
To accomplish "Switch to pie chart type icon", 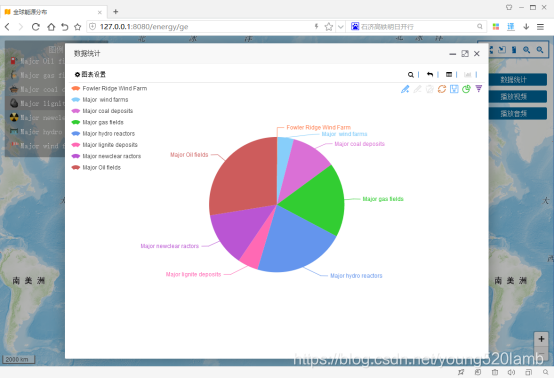I will 466,89.
